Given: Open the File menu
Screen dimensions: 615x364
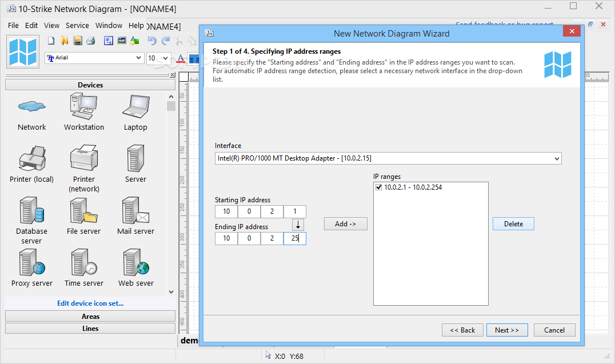Looking at the screenshot, I should (x=13, y=25).
